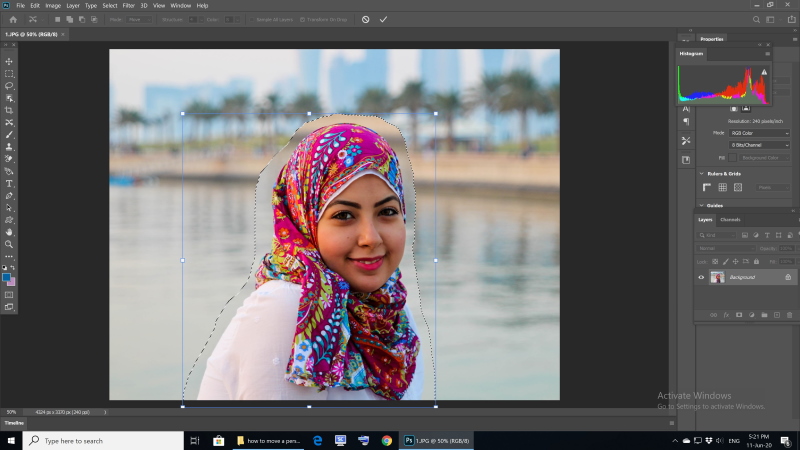800x450 pixels.
Task: Enable Sample All Layers checkbox
Action: 252,20
